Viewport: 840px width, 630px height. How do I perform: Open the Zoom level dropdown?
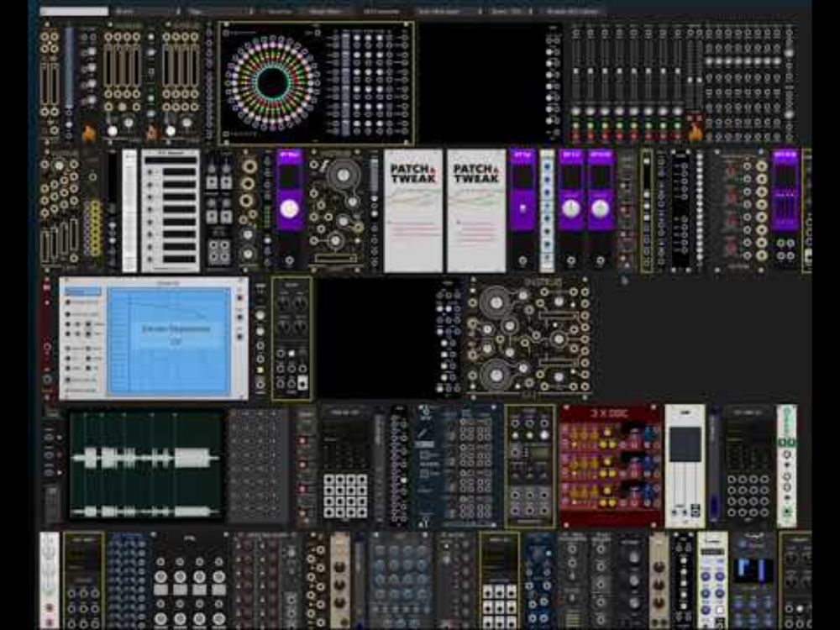coord(512,11)
